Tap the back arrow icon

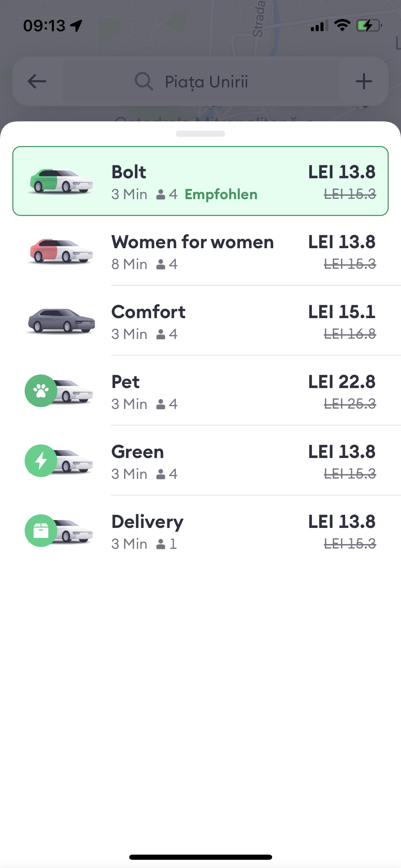click(37, 82)
